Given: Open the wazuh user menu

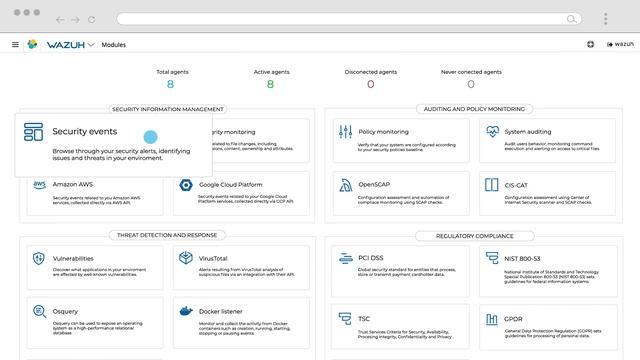Looking at the screenshot, I should coord(620,44).
